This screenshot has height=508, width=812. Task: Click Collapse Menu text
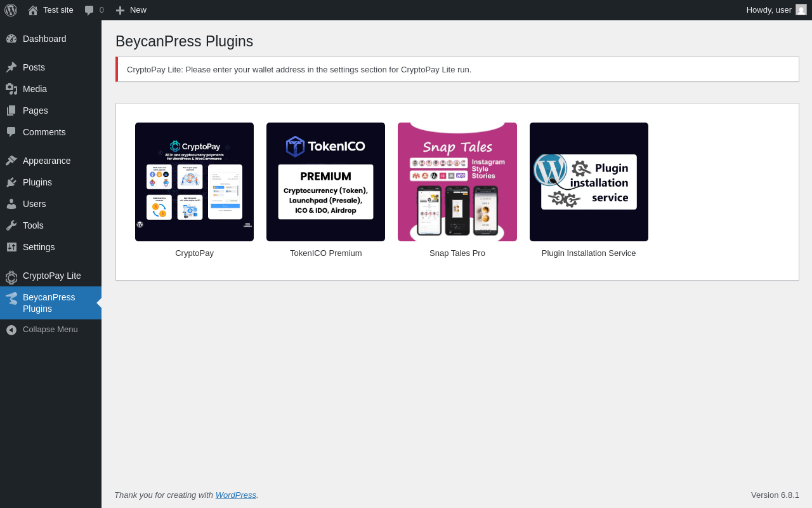pyautogui.click(x=50, y=330)
